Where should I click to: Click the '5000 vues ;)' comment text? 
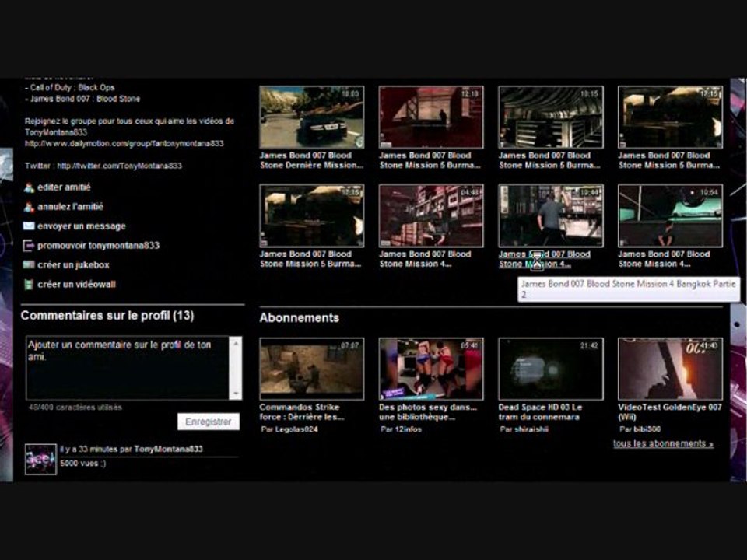83,464
